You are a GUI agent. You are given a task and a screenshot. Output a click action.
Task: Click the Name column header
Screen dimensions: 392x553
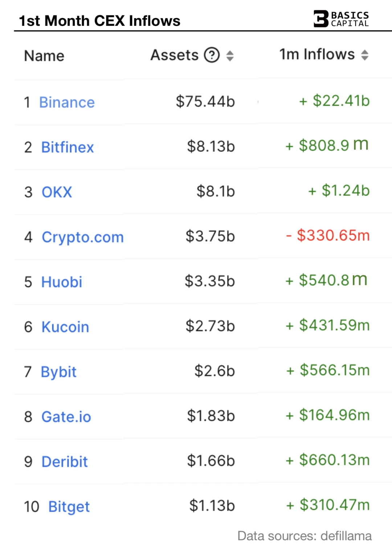click(44, 56)
